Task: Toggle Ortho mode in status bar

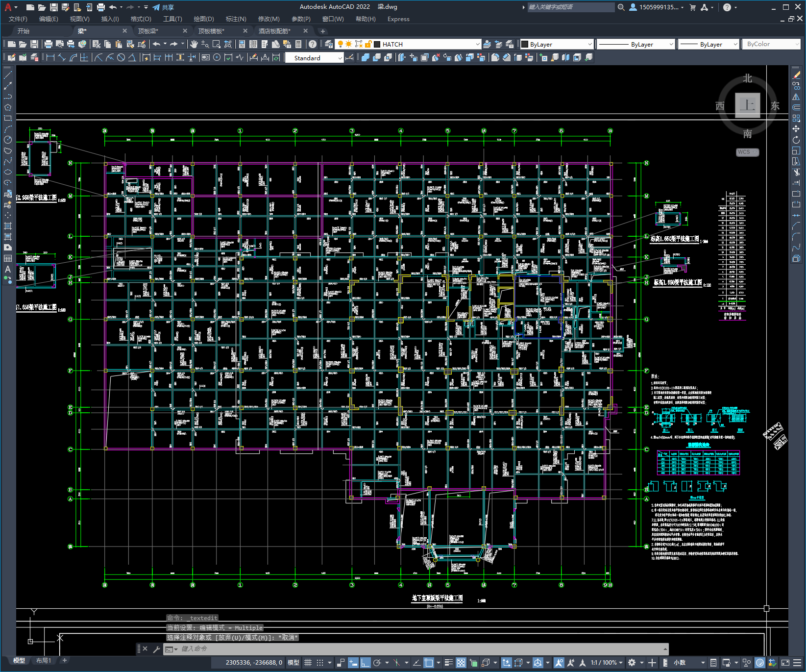Action: [x=365, y=662]
